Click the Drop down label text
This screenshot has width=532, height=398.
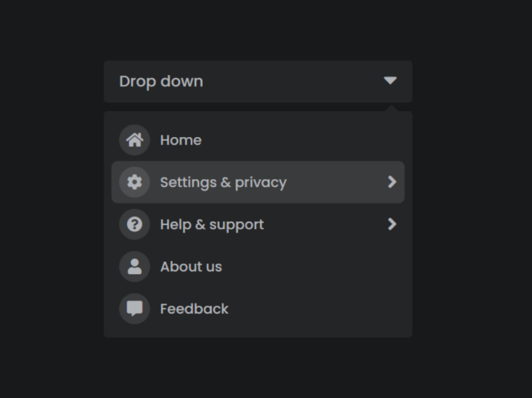(161, 81)
